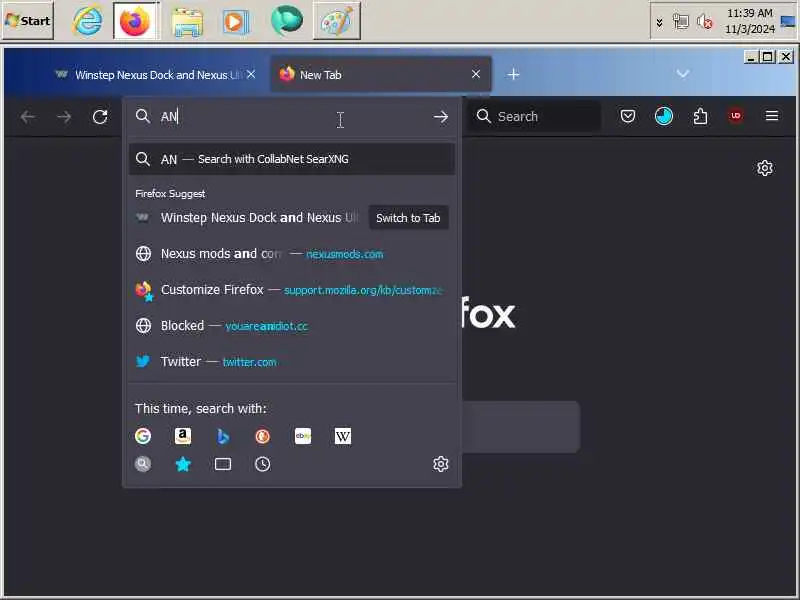The width and height of the screenshot is (800, 600).
Task: Click the Firefox taskbar icon
Action: pos(135,21)
